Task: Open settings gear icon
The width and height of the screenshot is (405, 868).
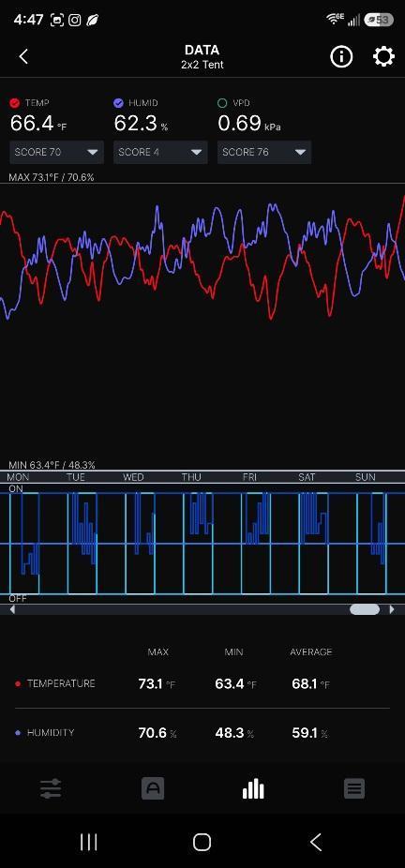Action: coord(383,56)
